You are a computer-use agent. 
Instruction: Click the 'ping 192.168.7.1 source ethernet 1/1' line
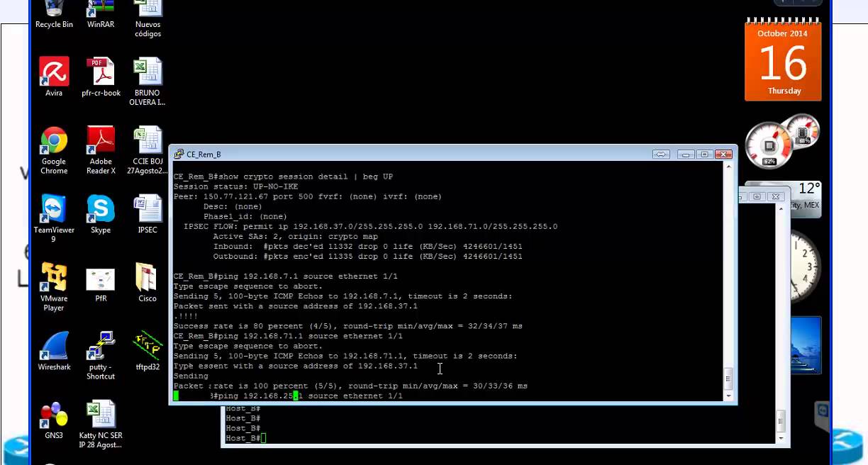coord(286,276)
